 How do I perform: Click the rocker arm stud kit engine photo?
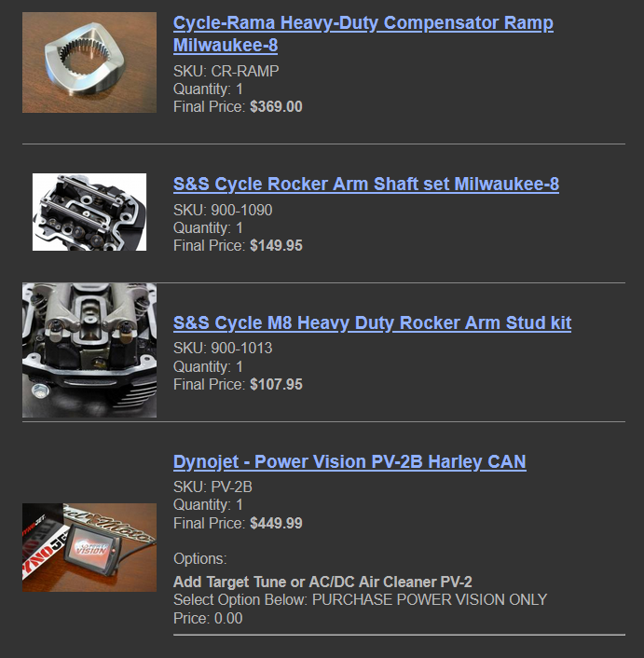click(89, 350)
